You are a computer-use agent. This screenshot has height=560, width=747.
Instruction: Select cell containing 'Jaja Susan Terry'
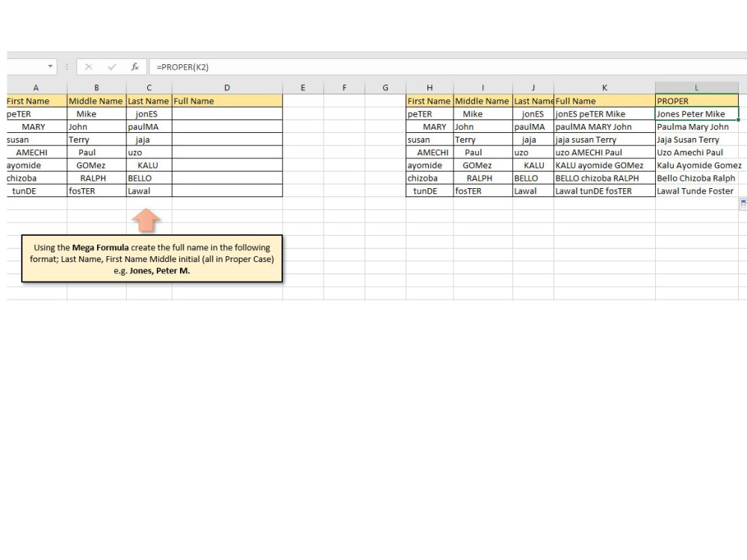(x=696, y=140)
